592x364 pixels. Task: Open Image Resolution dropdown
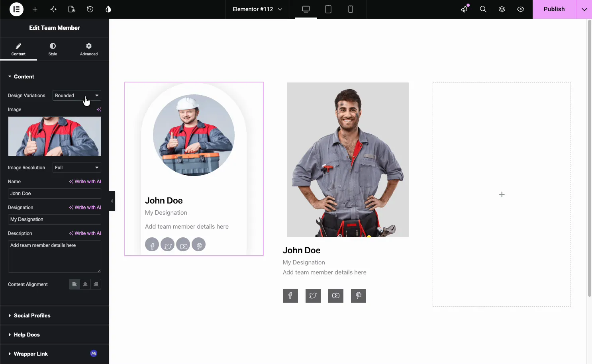pos(77,168)
